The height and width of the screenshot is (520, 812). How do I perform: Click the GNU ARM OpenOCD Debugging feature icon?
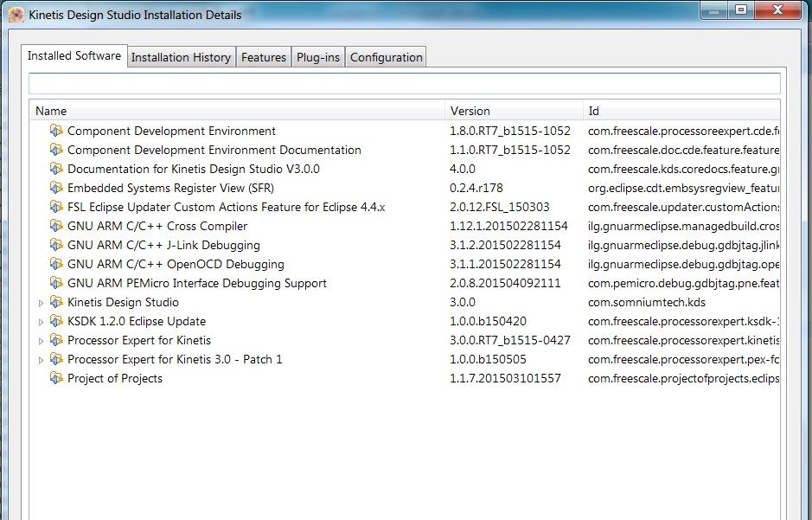(x=56, y=264)
